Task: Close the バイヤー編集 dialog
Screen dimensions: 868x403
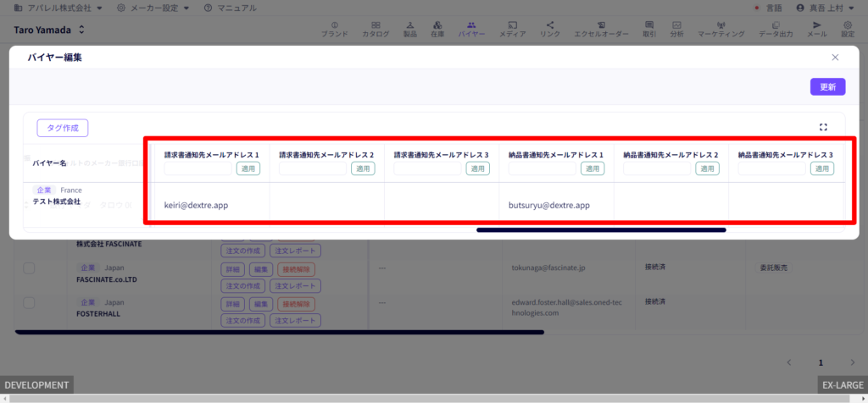Action: 835,57
